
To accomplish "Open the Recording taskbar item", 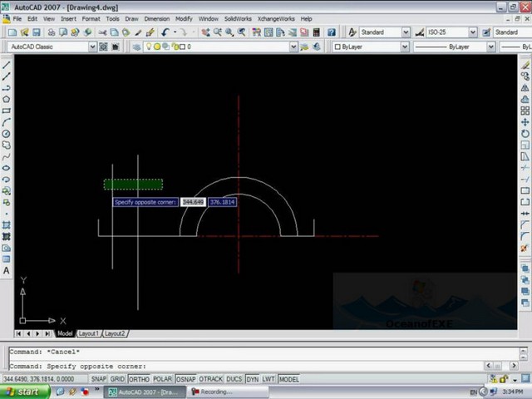I will click(228, 392).
